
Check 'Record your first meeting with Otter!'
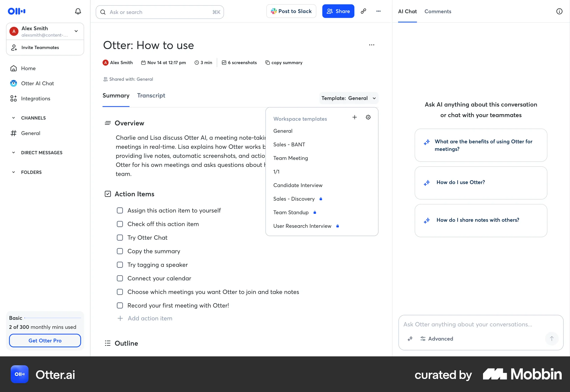click(x=120, y=306)
